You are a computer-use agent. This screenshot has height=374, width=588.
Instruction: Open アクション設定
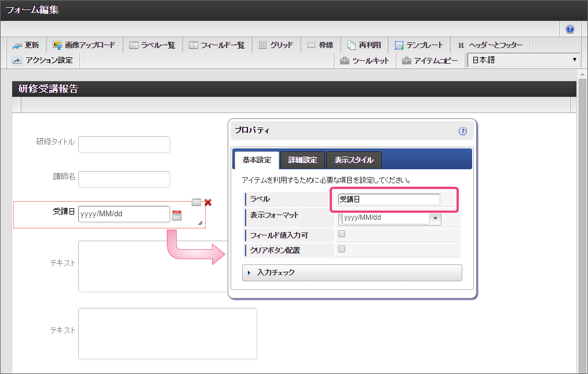point(42,60)
